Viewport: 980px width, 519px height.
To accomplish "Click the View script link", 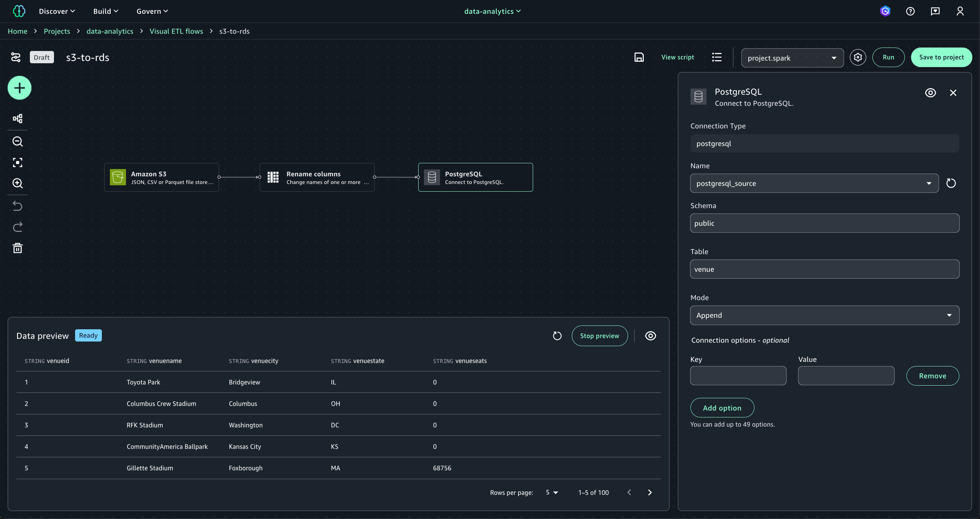I will point(677,57).
